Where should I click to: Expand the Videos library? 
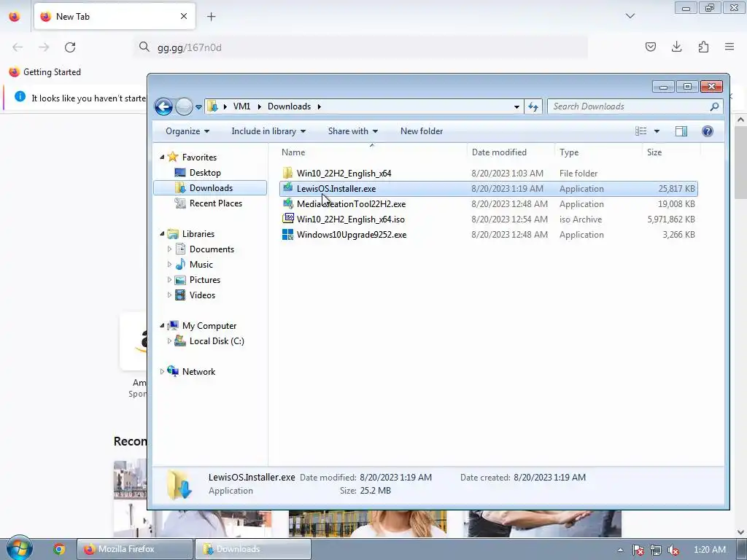point(169,295)
